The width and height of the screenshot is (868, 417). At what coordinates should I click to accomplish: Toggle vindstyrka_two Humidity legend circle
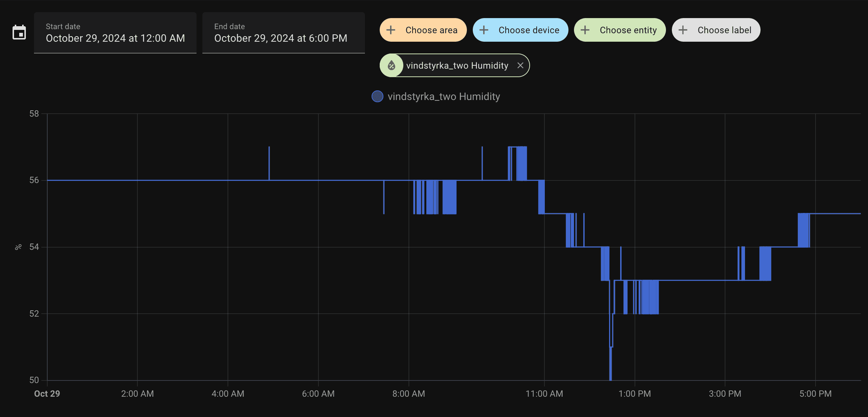coord(377,97)
